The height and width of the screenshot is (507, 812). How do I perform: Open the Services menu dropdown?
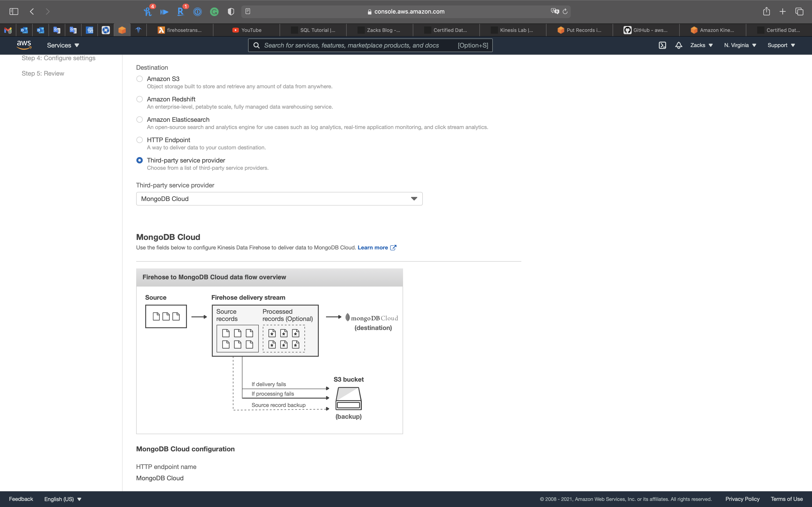tap(63, 45)
